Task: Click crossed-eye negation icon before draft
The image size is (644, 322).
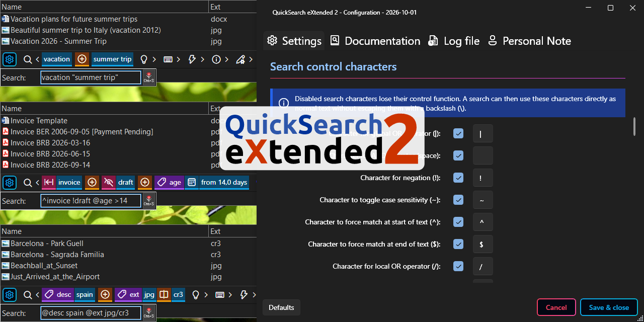Action: point(108,183)
